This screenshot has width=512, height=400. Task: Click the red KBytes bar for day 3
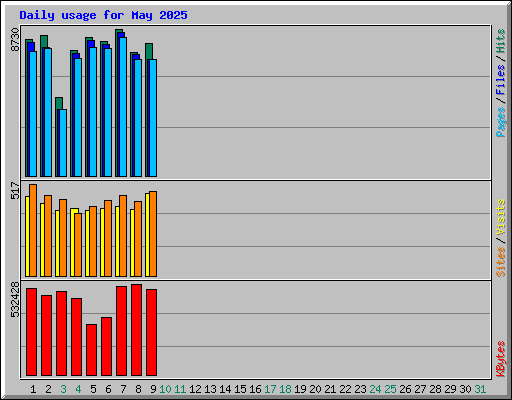pyautogui.click(x=61, y=333)
